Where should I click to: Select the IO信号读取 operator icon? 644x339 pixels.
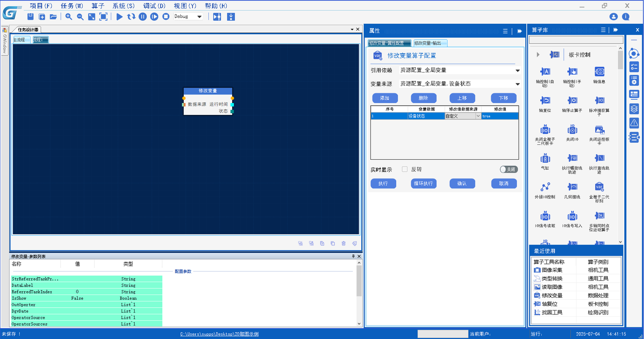[545, 216]
